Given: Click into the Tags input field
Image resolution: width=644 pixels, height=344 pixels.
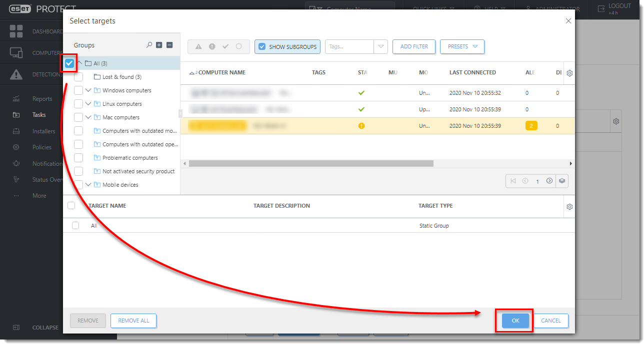Looking at the screenshot, I should point(349,46).
